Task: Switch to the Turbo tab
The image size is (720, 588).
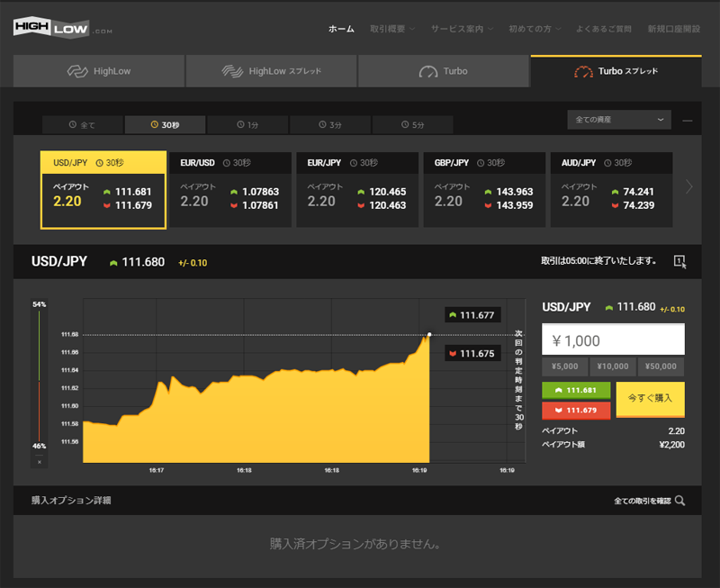Action: 444,71
